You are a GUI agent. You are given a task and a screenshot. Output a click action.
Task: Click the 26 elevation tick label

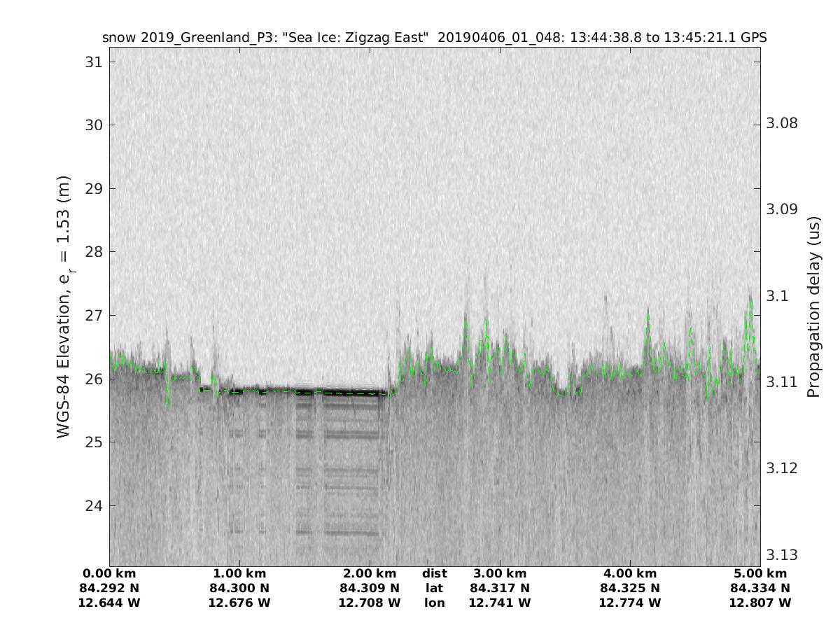[x=90, y=379]
